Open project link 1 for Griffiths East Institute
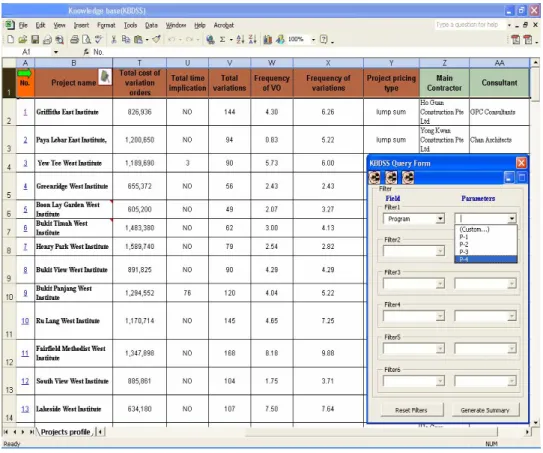The image size is (543, 453). coord(25,112)
